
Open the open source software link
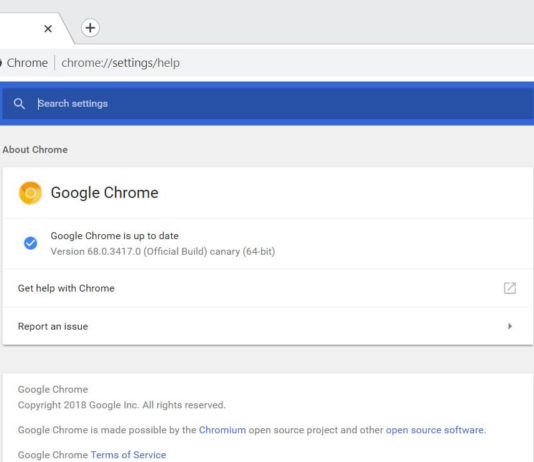coord(435,430)
